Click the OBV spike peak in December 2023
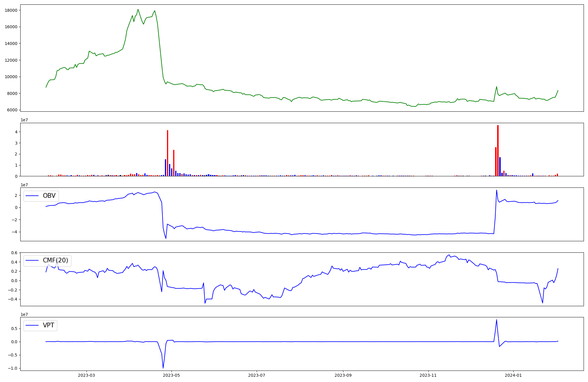This screenshot has width=588, height=382. click(x=497, y=190)
